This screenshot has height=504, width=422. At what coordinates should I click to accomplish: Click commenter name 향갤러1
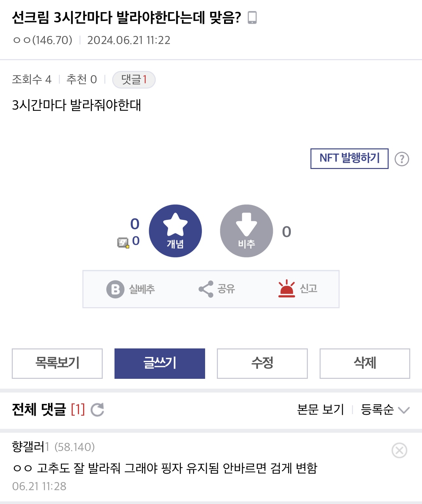coord(30,447)
